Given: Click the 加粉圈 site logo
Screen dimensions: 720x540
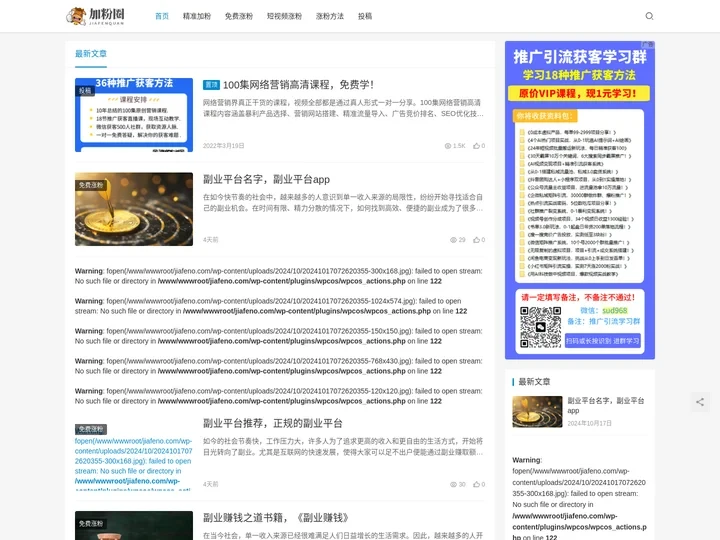Looking at the screenshot, I should pos(96,16).
